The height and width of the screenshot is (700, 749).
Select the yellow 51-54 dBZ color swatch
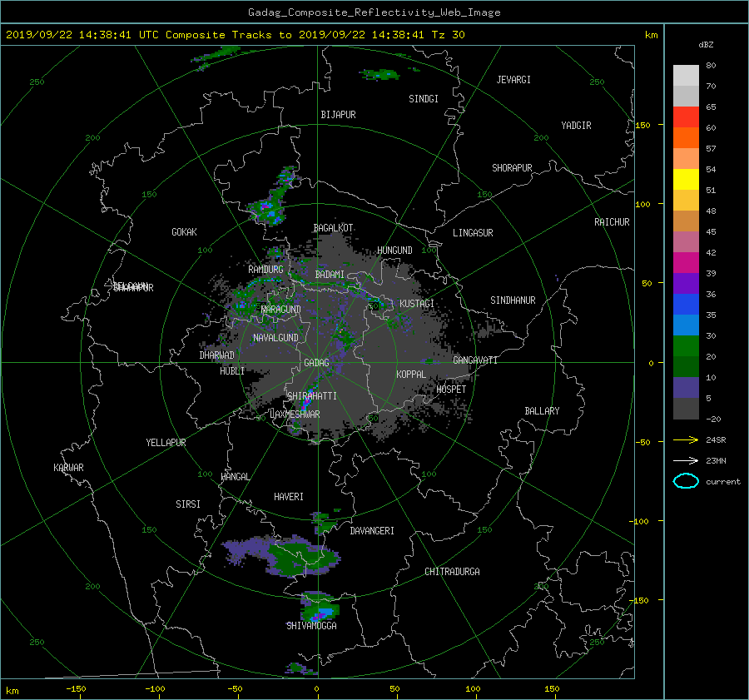686,180
